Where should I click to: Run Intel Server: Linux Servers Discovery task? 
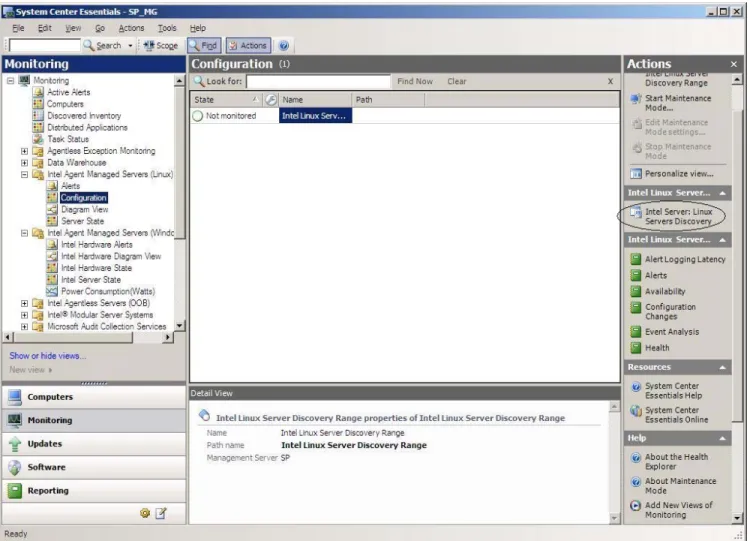(678, 216)
